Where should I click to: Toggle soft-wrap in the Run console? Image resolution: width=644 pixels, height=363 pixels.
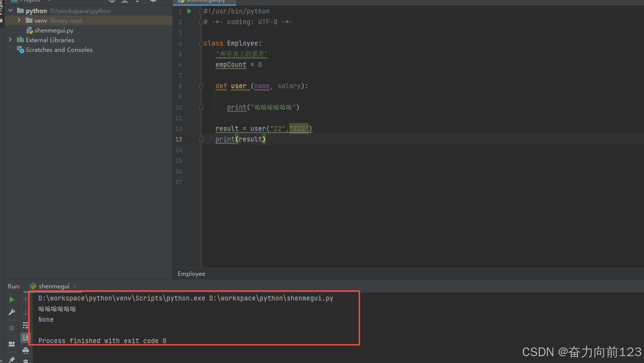[x=26, y=326]
